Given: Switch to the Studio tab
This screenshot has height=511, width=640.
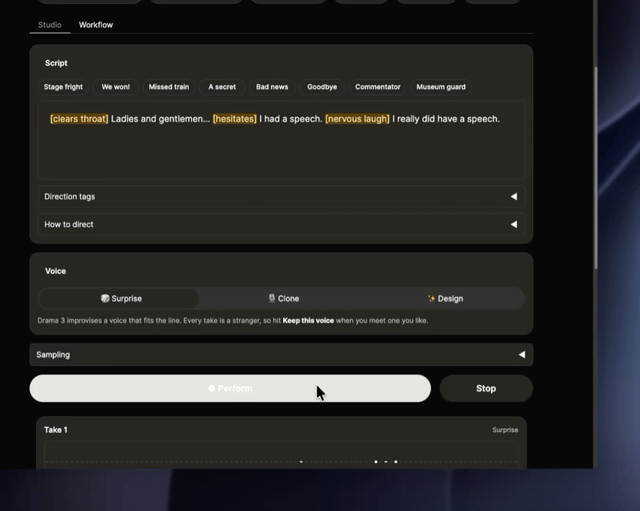Looking at the screenshot, I should tap(50, 25).
